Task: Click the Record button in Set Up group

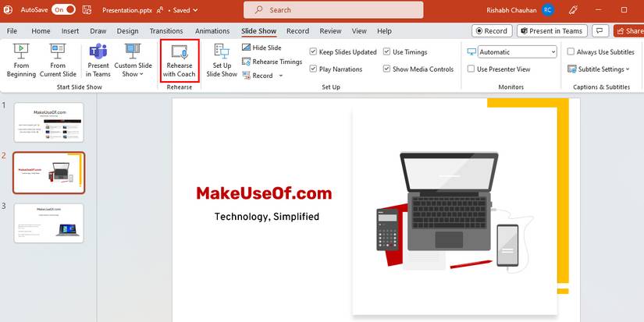Action: (258, 76)
